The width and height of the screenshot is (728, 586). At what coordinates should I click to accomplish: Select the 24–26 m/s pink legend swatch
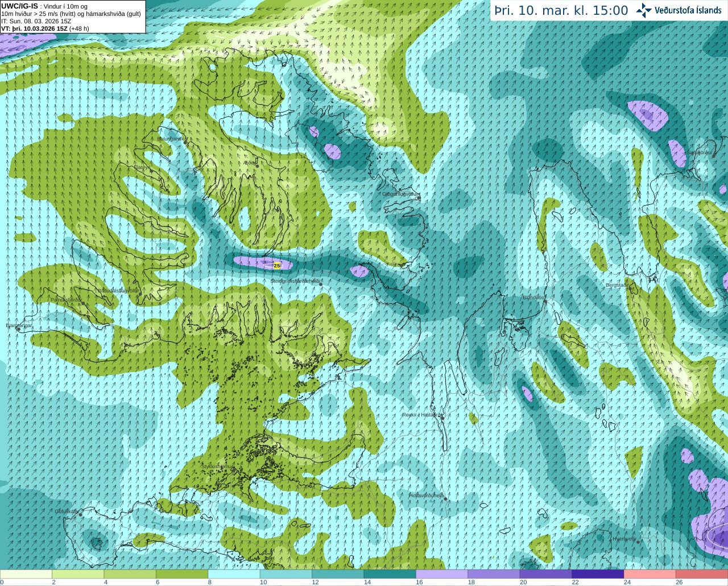coord(650,574)
